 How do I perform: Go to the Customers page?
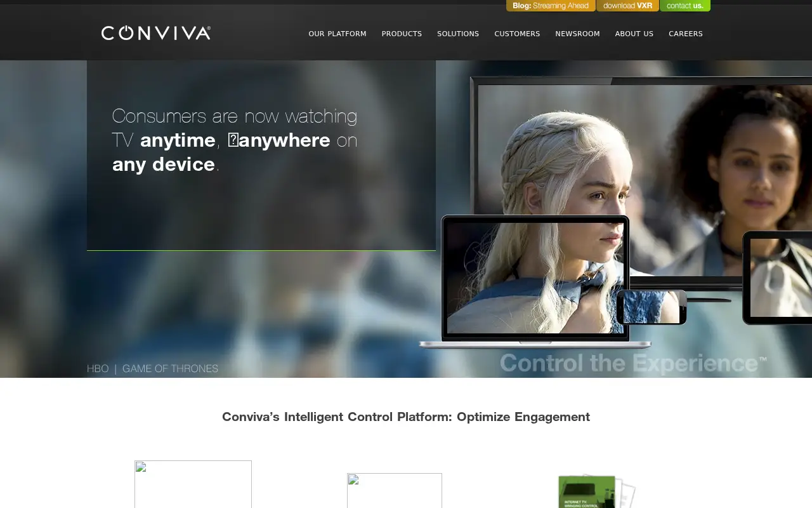click(x=517, y=34)
